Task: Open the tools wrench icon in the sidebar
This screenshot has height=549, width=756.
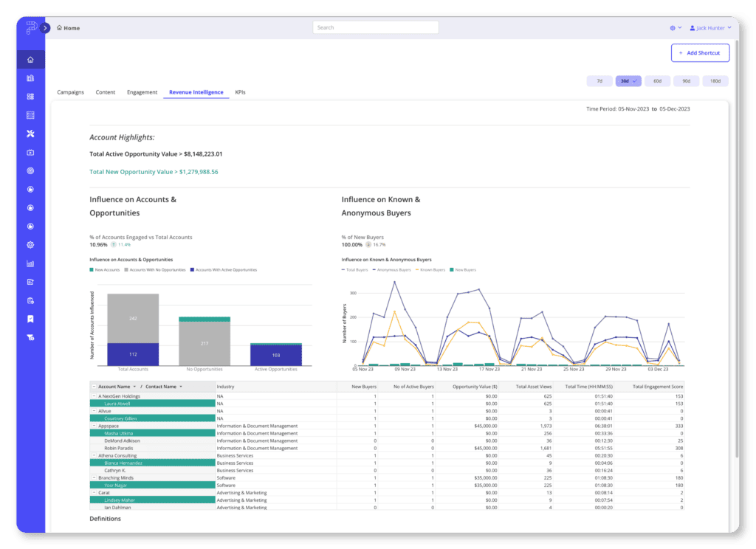Action: click(30, 134)
